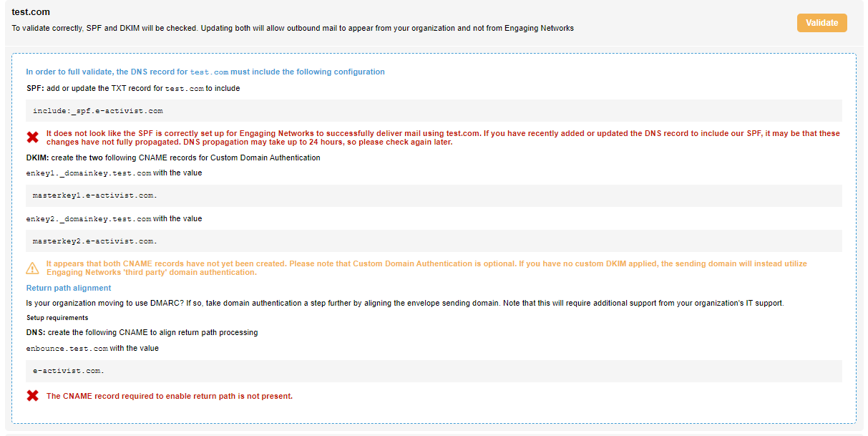Select the masterkey1.e-activist.com value box

pos(434,195)
